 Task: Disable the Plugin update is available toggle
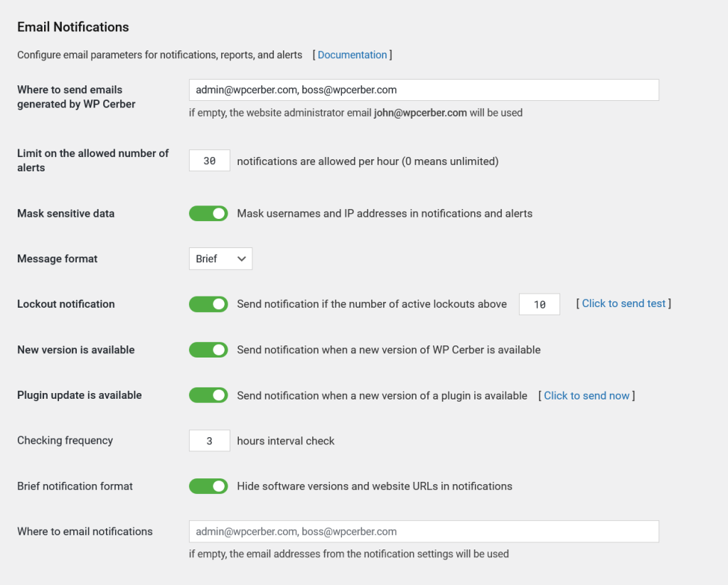coord(208,395)
